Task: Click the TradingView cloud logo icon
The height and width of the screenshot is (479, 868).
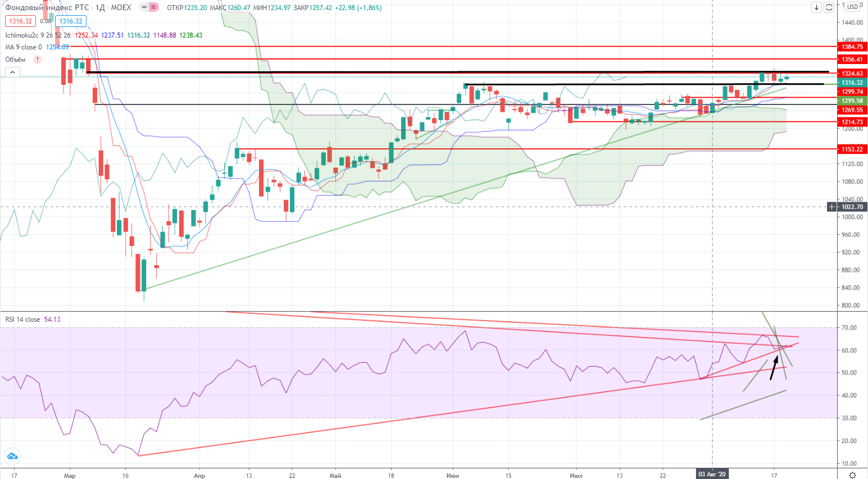Action: [x=12, y=456]
